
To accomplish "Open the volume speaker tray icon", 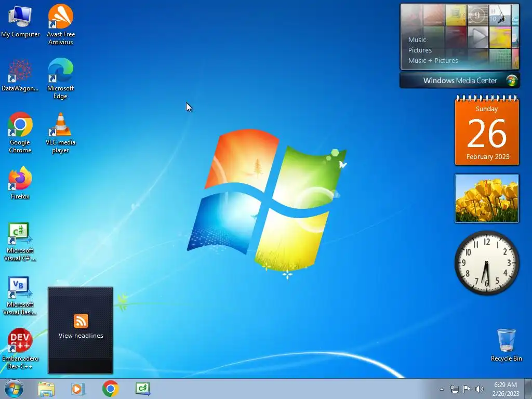I will pyautogui.click(x=480, y=389).
